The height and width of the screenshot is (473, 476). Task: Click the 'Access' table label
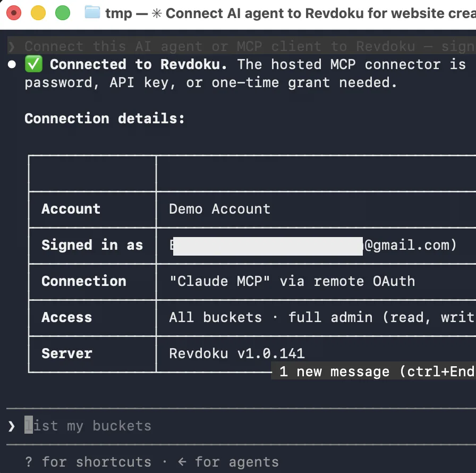click(x=67, y=317)
